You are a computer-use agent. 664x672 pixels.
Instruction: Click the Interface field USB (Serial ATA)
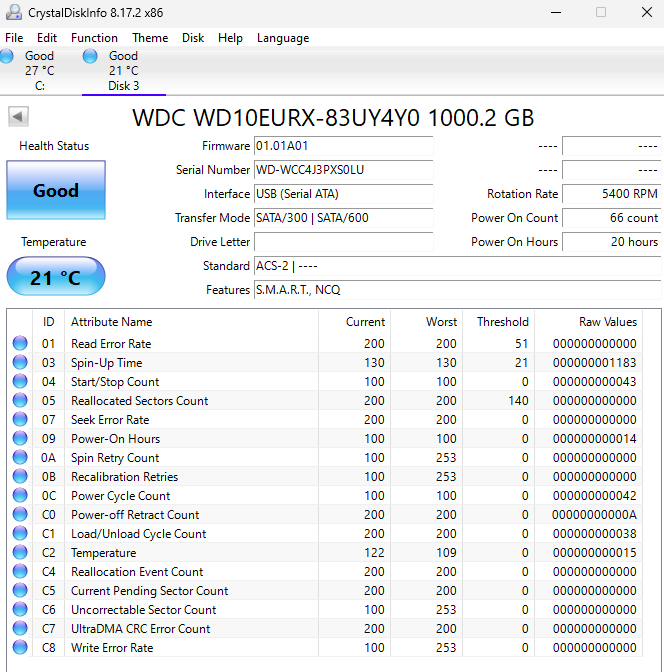(x=343, y=194)
